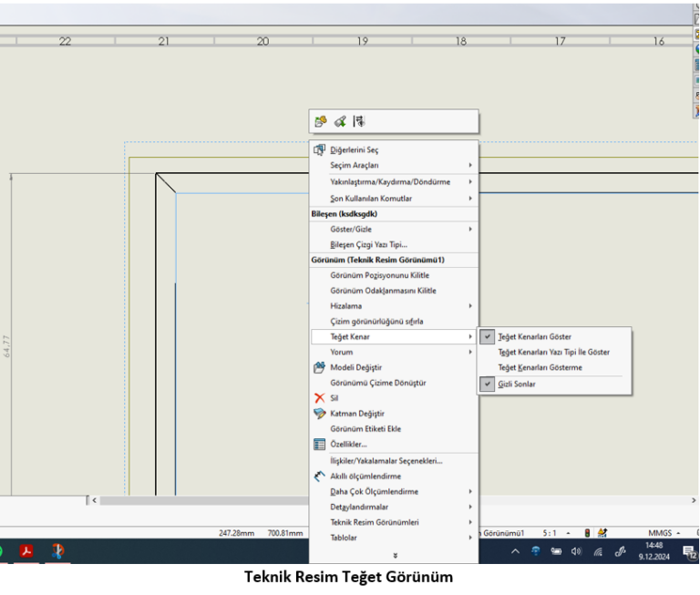Click the horizontal scrollbar left arrow
Image resolution: width=700 pixels, height=595 pixels.
(x=93, y=500)
